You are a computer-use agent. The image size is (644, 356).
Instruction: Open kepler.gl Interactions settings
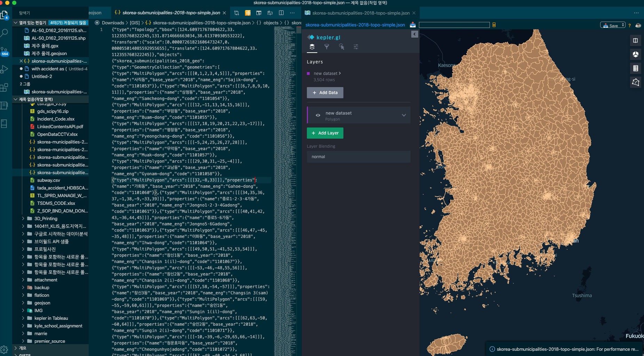pyautogui.click(x=342, y=47)
